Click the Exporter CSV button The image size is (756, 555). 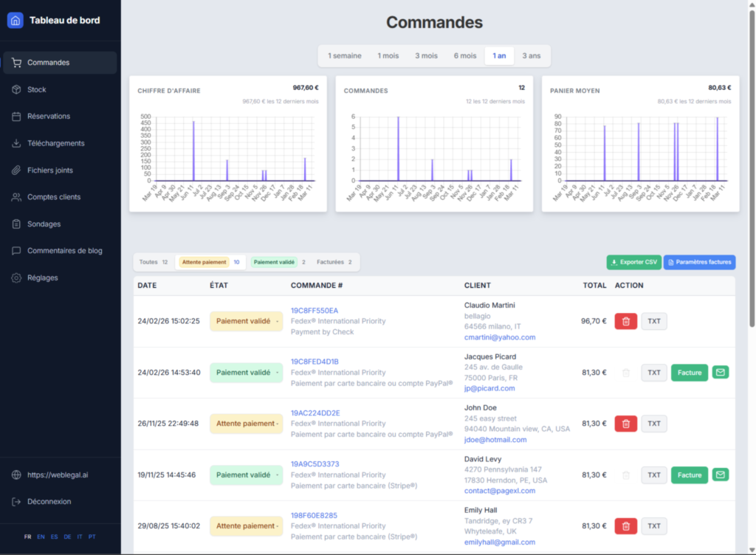(633, 262)
